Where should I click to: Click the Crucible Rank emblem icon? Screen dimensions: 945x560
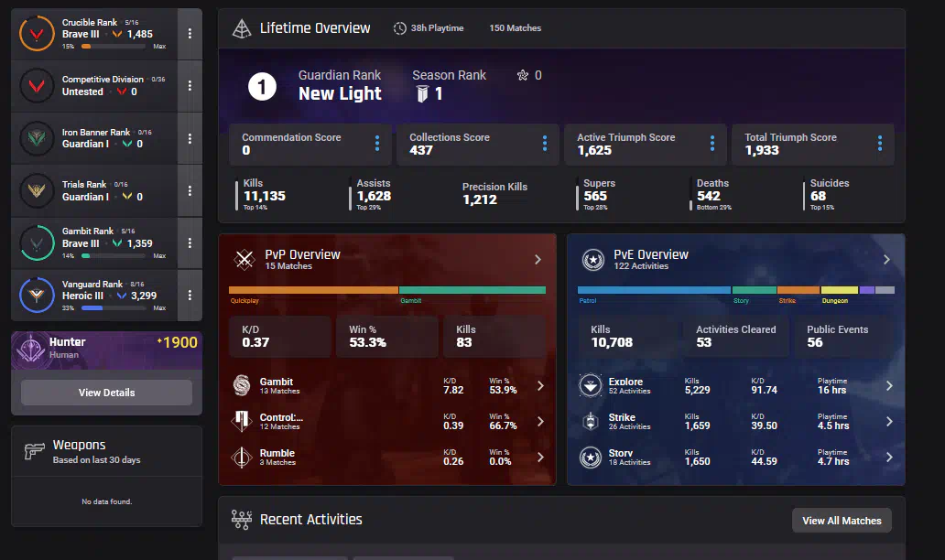pos(37,34)
